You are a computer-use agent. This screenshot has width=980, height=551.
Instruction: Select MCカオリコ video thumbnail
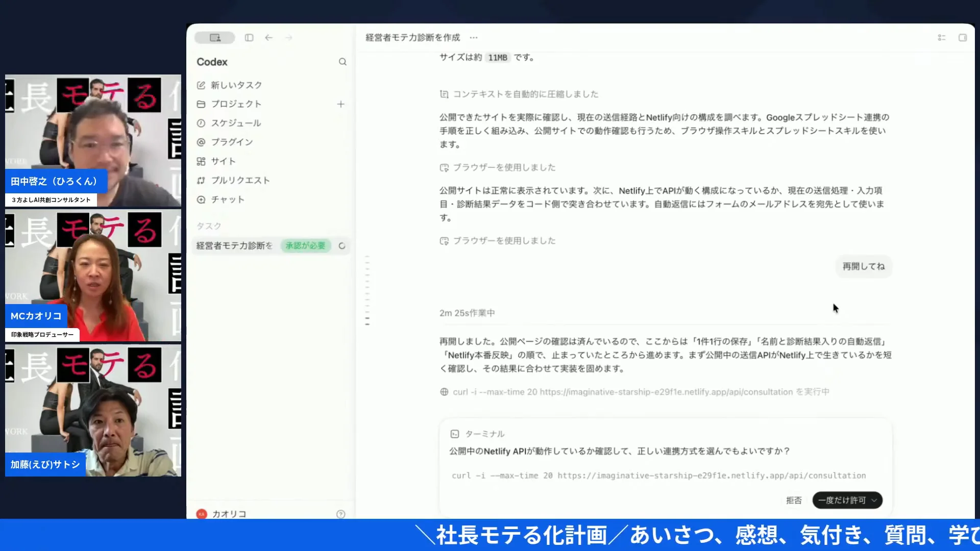tap(93, 275)
